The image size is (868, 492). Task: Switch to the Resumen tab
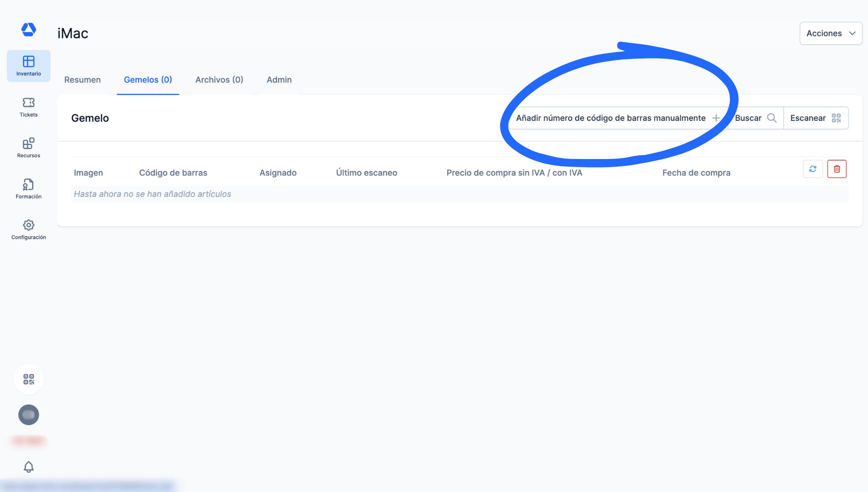pos(83,80)
